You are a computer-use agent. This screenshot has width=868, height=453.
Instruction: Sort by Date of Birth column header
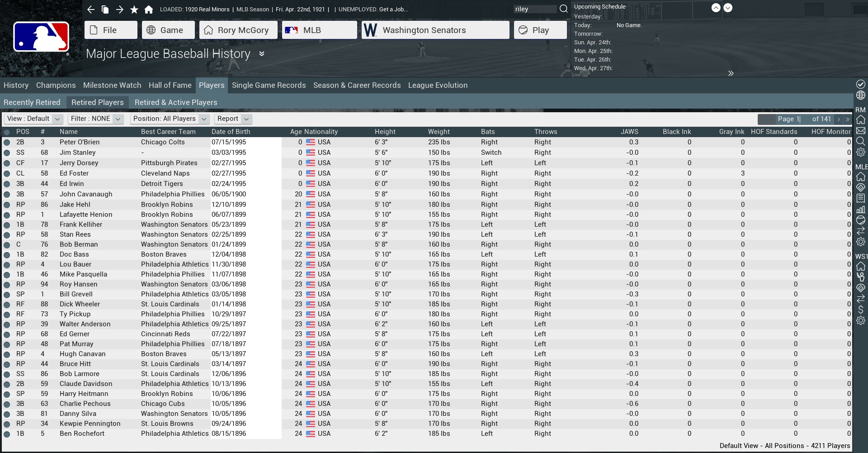point(231,132)
